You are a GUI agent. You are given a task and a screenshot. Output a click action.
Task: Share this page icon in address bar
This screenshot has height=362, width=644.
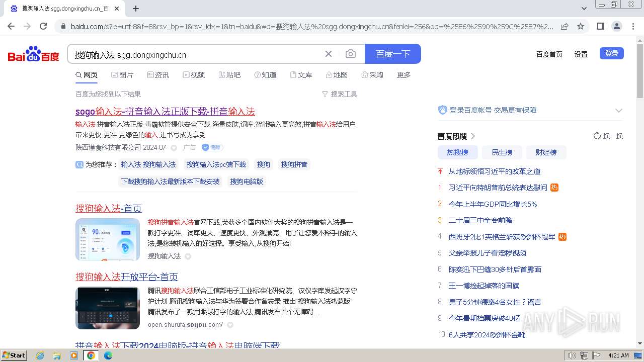pyautogui.click(x=565, y=26)
